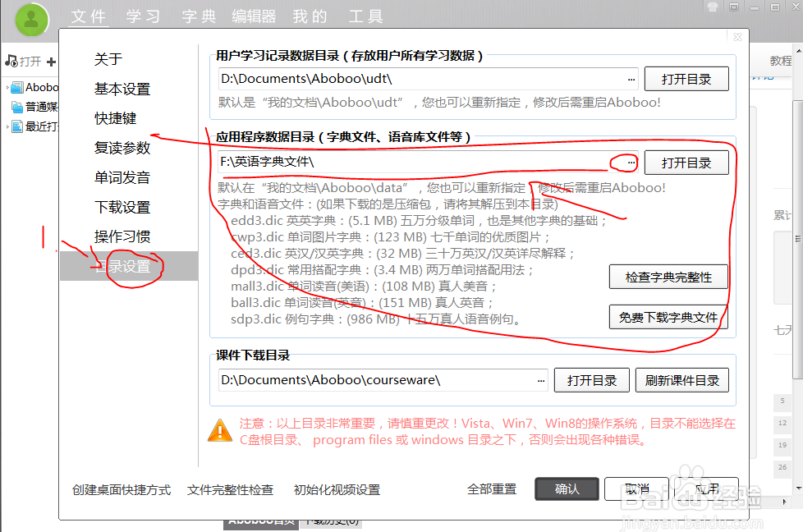
Task: Click the 取消 button
Action: click(x=636, y=489)
